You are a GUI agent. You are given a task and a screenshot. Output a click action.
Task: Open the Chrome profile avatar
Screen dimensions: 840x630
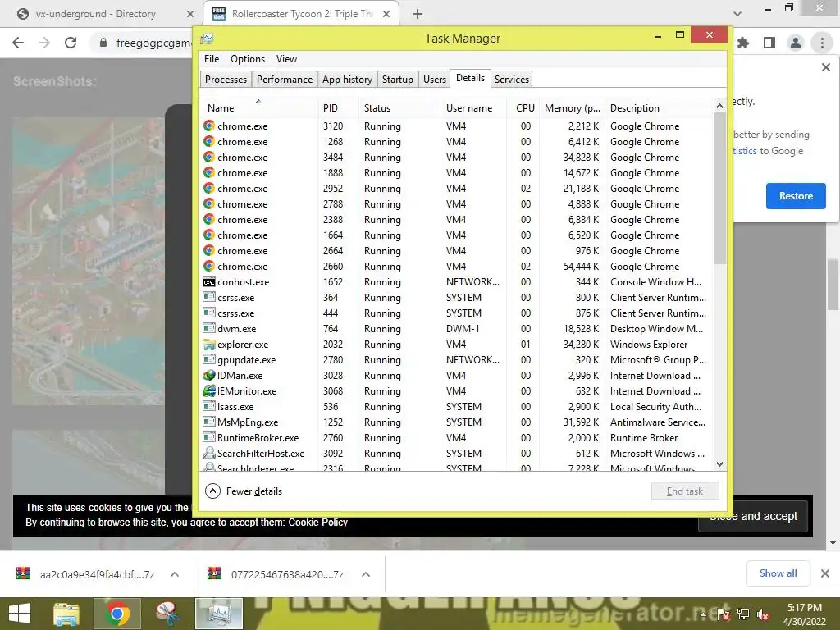tap(796, 43)
